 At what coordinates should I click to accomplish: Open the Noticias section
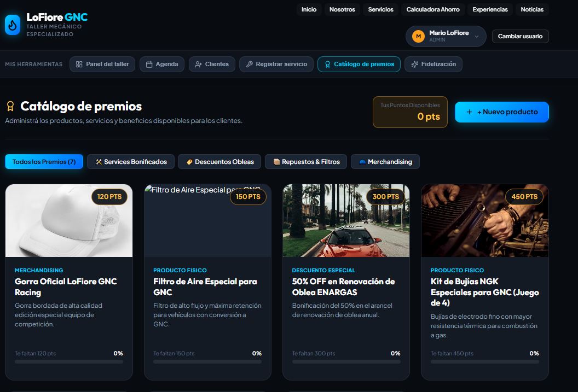pyautogui.click(x=532, y=10)
